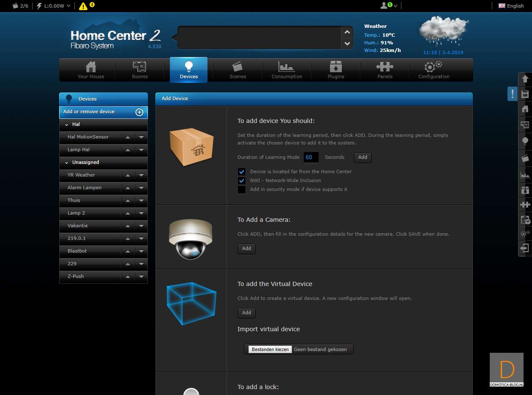Image resolution: width=532 pixels, height=395 pixels.
Task: Collapse the Unassigned devices group
Action: point(67,163)
